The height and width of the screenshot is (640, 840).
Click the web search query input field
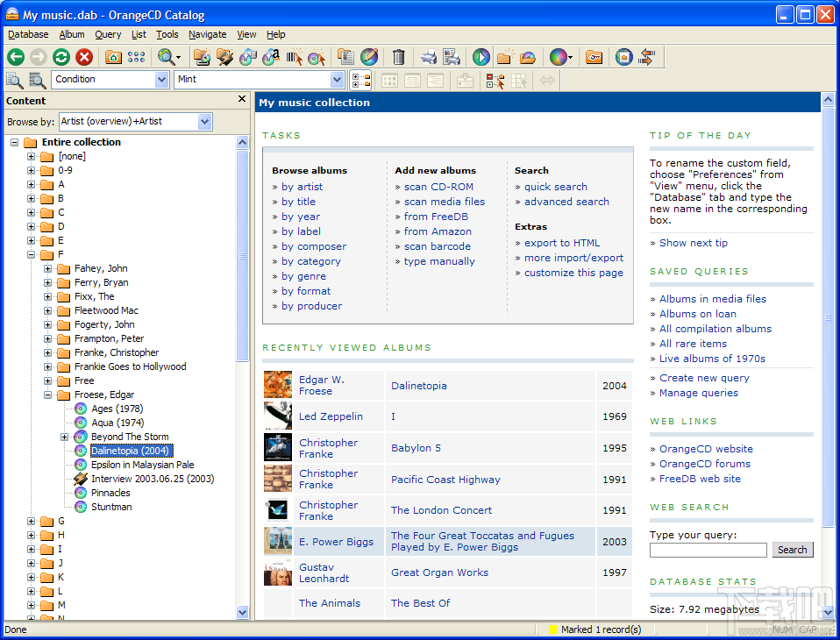(x=708, y=550)
